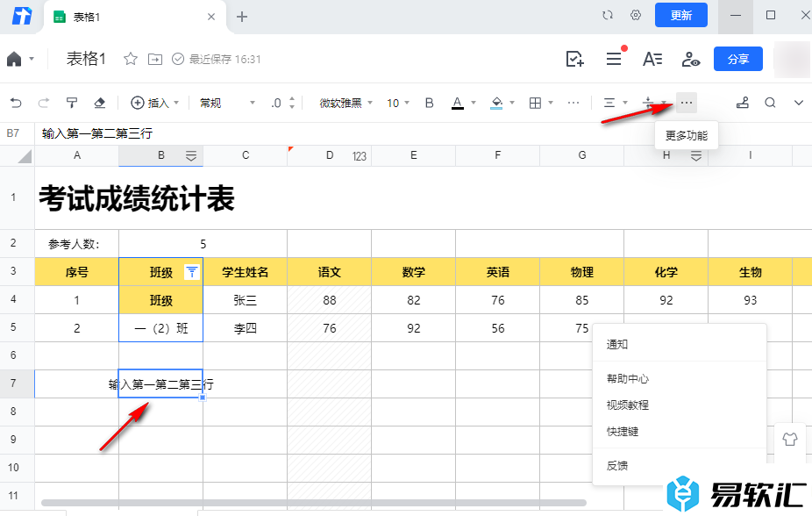Open search magnifier in toolbar

pos(771,103)
